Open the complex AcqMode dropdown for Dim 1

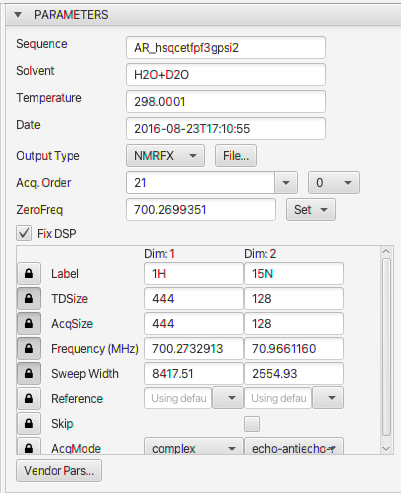click(194, 447)
